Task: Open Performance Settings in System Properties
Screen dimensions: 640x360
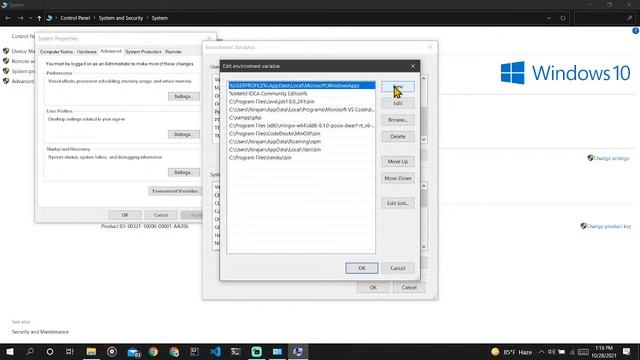Action: 183,96
